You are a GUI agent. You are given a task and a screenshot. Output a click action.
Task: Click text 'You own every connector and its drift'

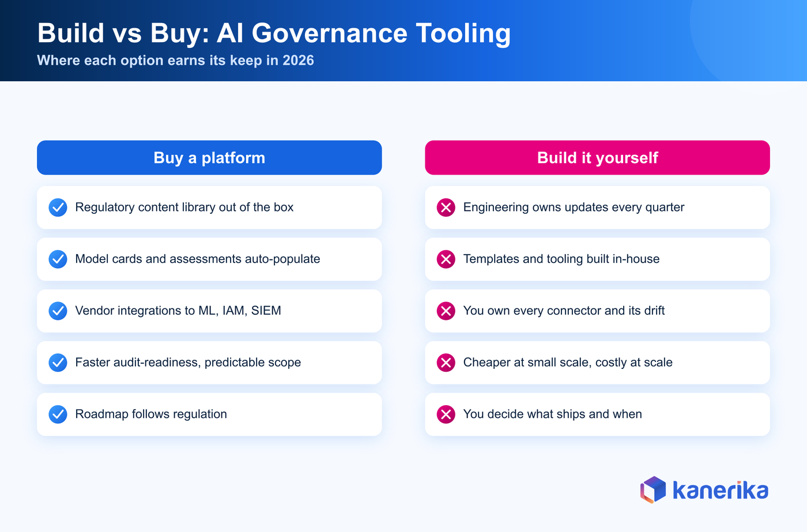564,311
